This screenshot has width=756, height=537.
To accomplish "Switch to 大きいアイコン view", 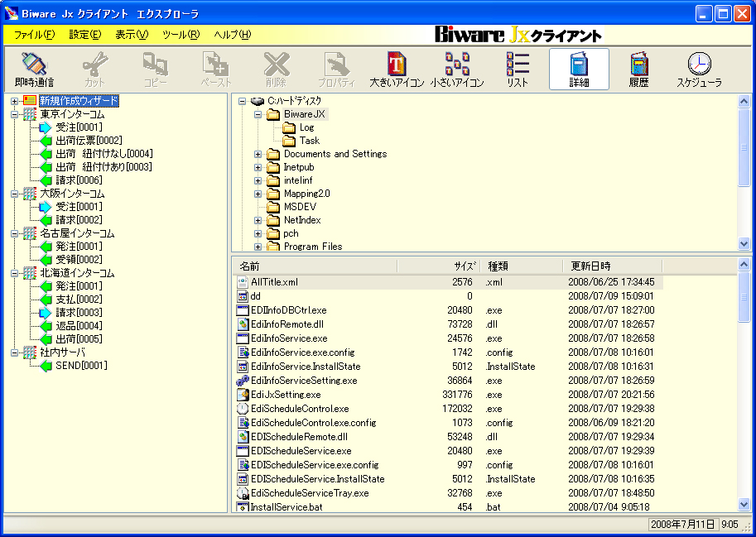I will click(397, 70).
